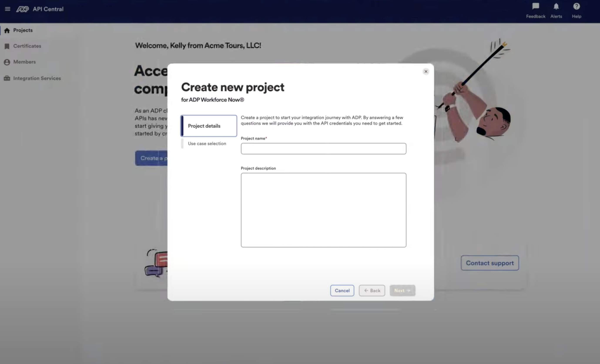Click the Next button
This screenshot has height=364, width=600.
(402, 291)
